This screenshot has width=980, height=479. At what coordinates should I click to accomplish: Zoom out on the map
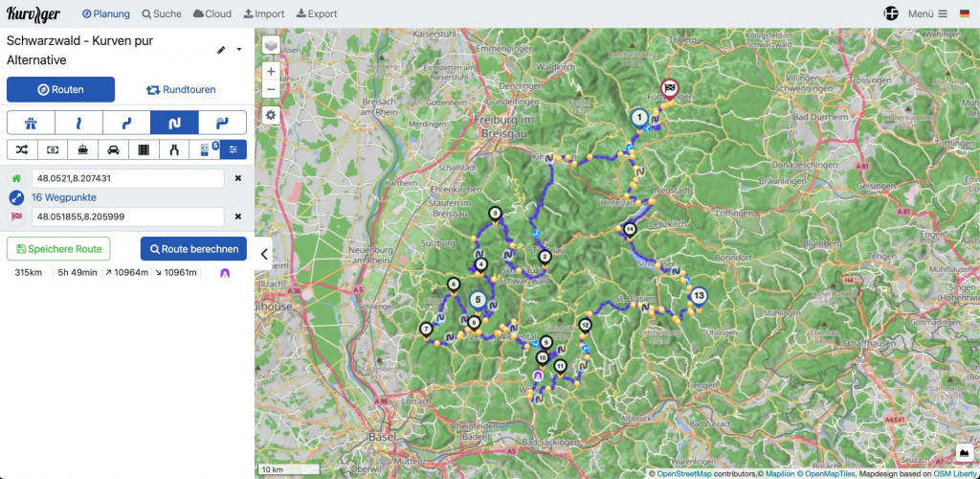pyautogui.click(x=271, y=88)
